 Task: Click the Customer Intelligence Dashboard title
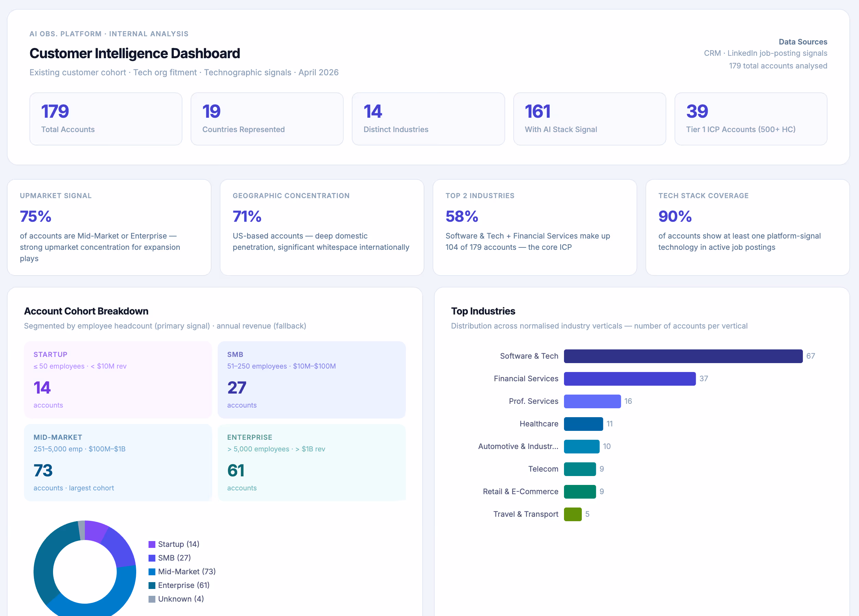coord(135,53)
